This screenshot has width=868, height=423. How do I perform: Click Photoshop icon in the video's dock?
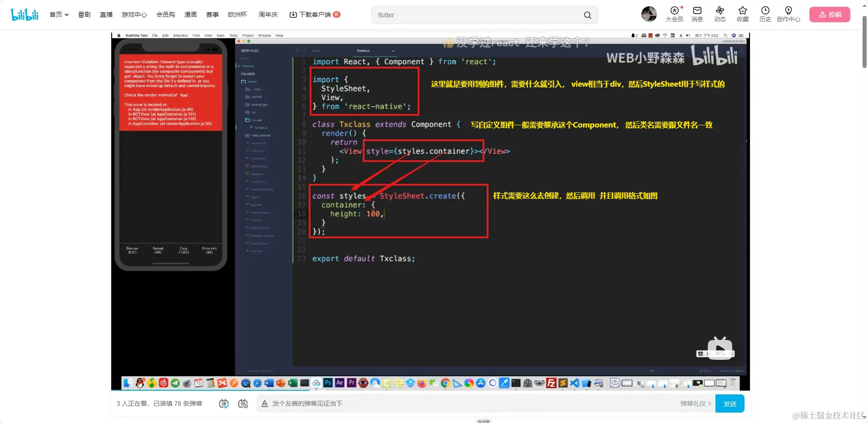click(x=328, y=383)
